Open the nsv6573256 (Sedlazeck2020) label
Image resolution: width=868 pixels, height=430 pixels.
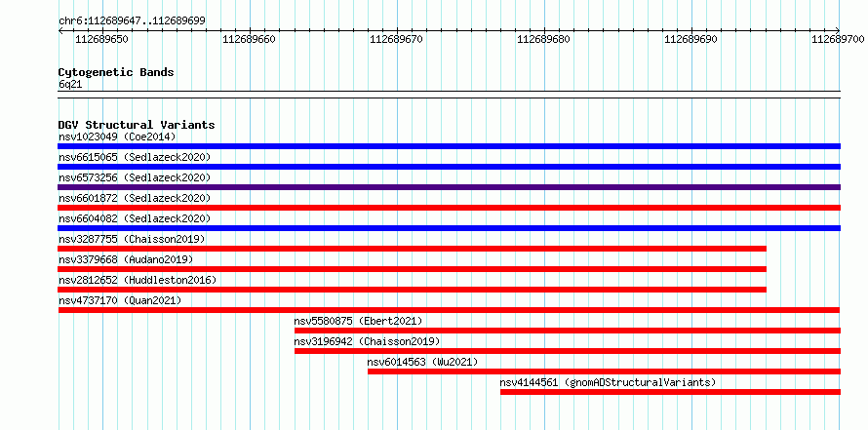(135, 177)
